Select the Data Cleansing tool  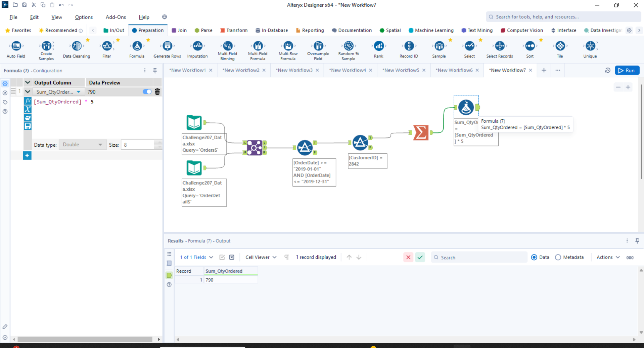point(77,49)
